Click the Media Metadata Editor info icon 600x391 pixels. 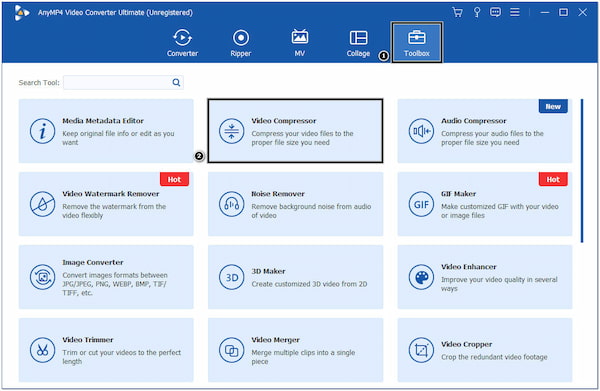42,131
